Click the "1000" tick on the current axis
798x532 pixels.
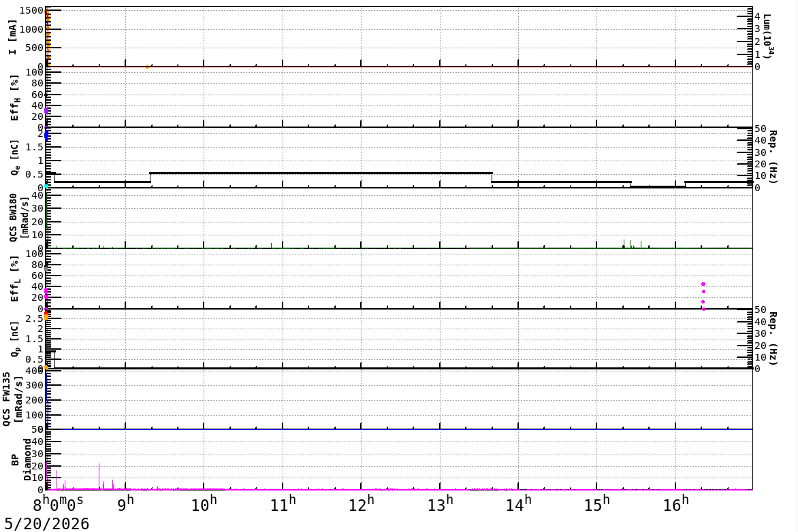pyautogui.click(x=32, y=29)
